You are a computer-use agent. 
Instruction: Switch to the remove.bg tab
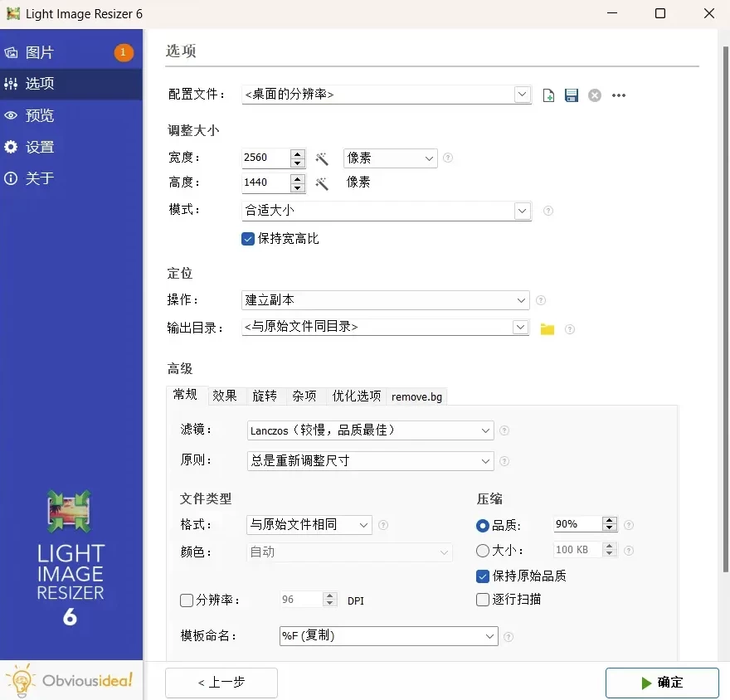point(416,396)
